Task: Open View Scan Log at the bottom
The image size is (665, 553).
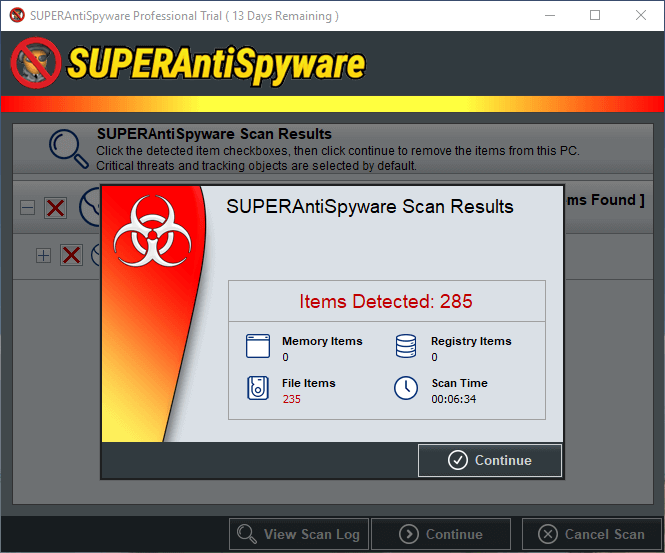Action: click(299, 534)
